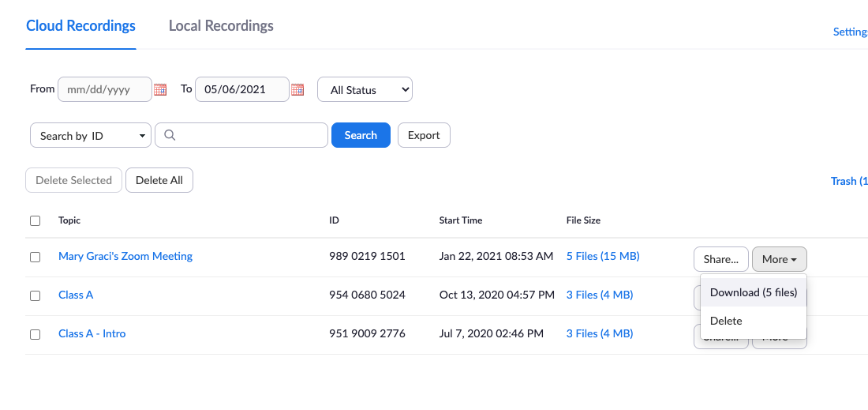The width and height of the screenshot is (868, 410).
Task: Switch to the Local Recordings tab
Action: [221, 26]
